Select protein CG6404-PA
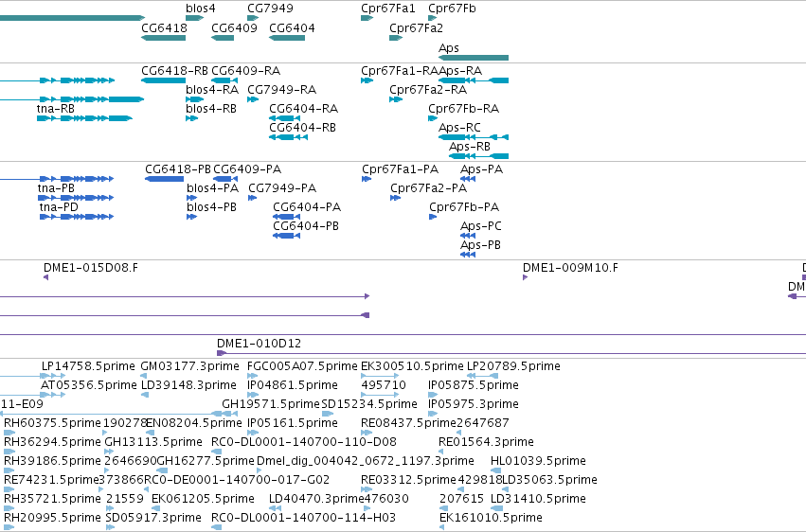This screenshot has width=806, height=532. pyautogui.click(x=286, y=217)
